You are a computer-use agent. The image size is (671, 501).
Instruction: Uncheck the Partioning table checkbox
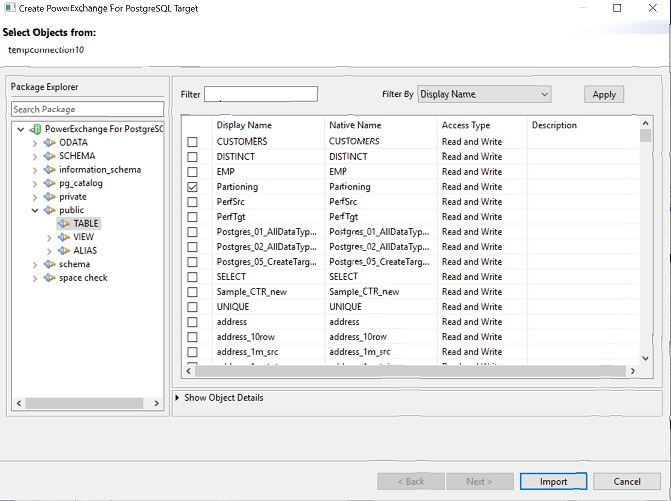[x=193, y=187]
